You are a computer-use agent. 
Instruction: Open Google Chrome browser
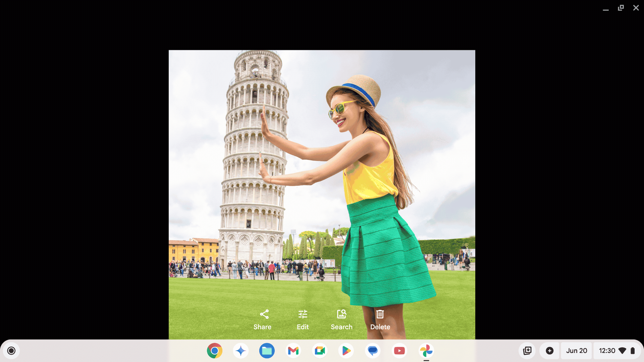(x=214, y=351)
